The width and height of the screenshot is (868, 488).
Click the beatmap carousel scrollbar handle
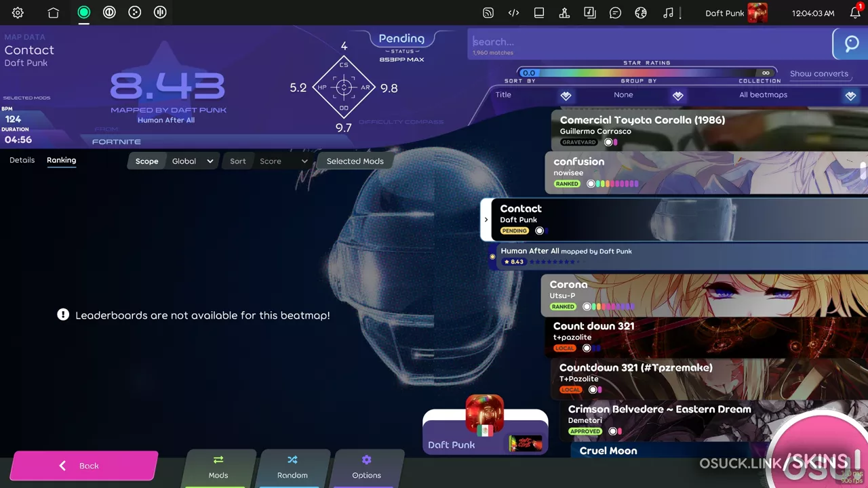point(863,171)
